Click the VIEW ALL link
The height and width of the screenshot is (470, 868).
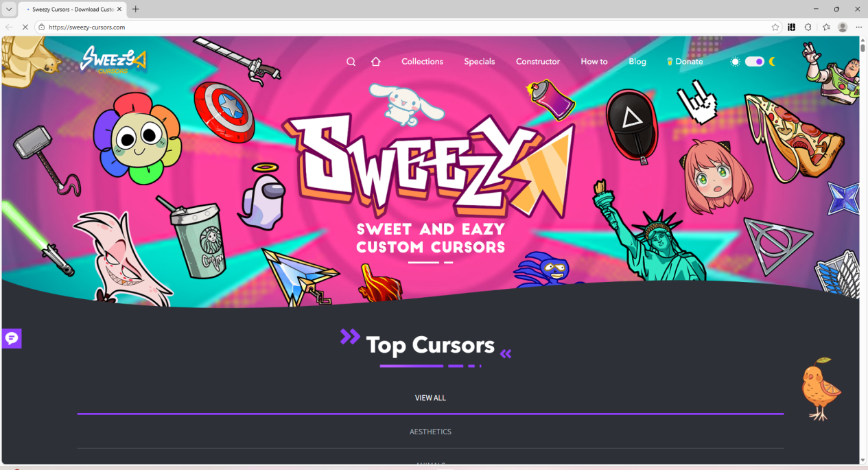(430, 398)
